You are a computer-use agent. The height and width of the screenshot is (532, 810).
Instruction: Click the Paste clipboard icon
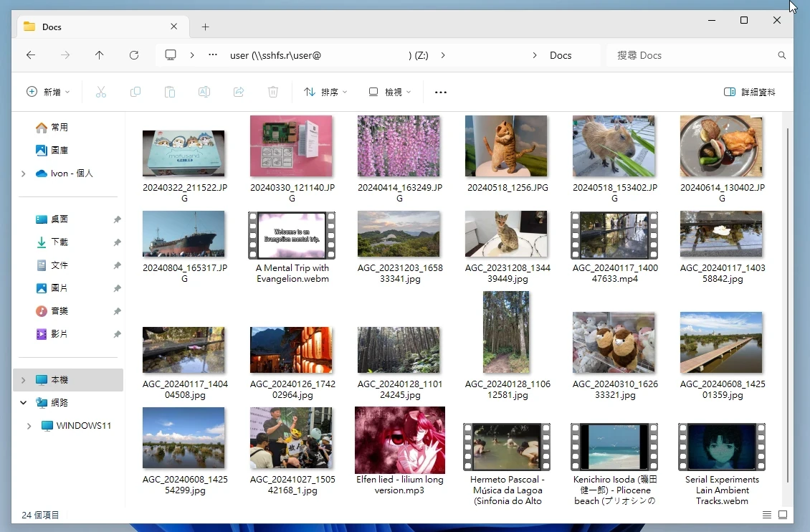(x=169, y=92)
